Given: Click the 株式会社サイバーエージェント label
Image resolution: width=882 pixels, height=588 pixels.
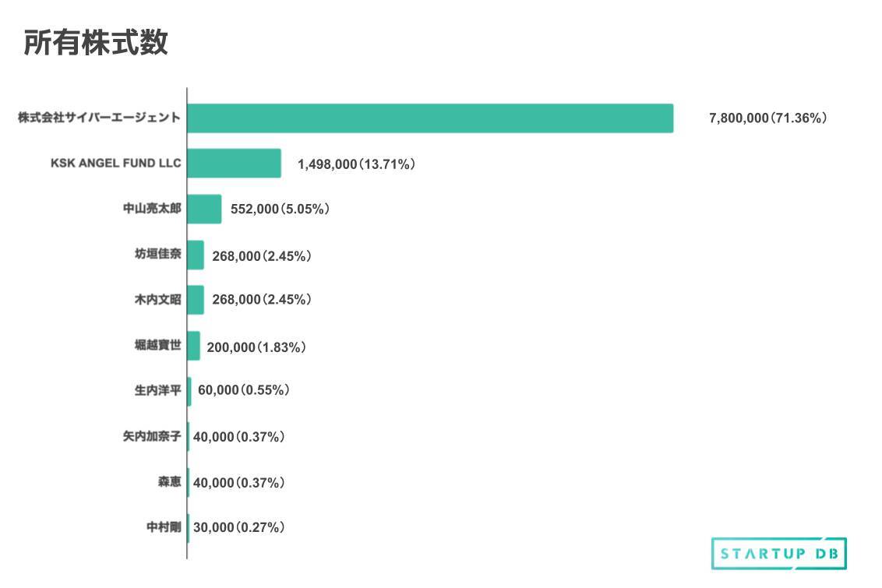Looking at the screenshot, I should coord(100,118).
